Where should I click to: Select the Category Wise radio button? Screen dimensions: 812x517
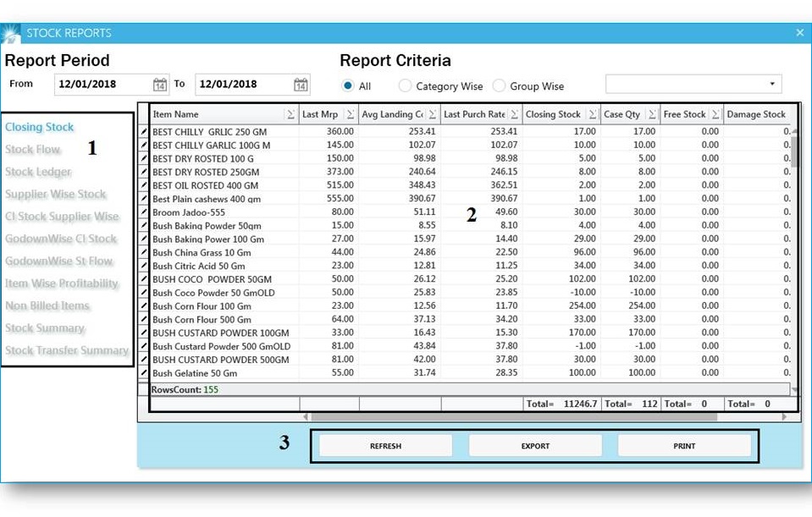[x=406, y=85]
